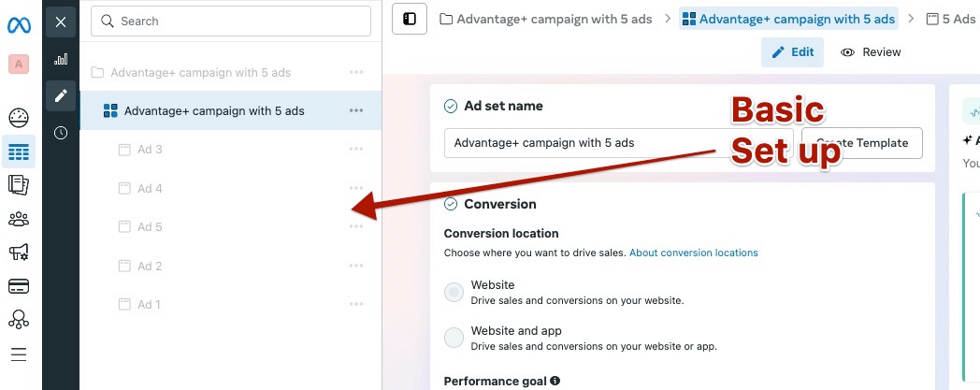Click the Meta logo icon
Viewport: 980px width, 390px height.
coord(19,25)
